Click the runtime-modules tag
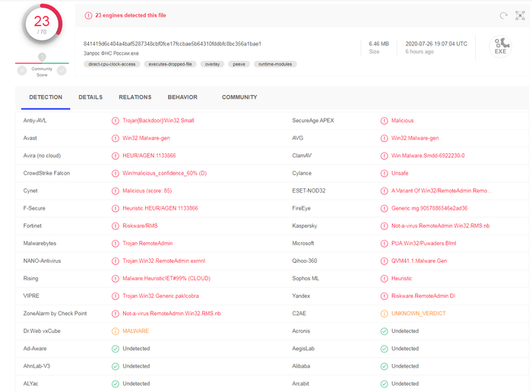Screen dimensions: 532x392 pos(275,64)
